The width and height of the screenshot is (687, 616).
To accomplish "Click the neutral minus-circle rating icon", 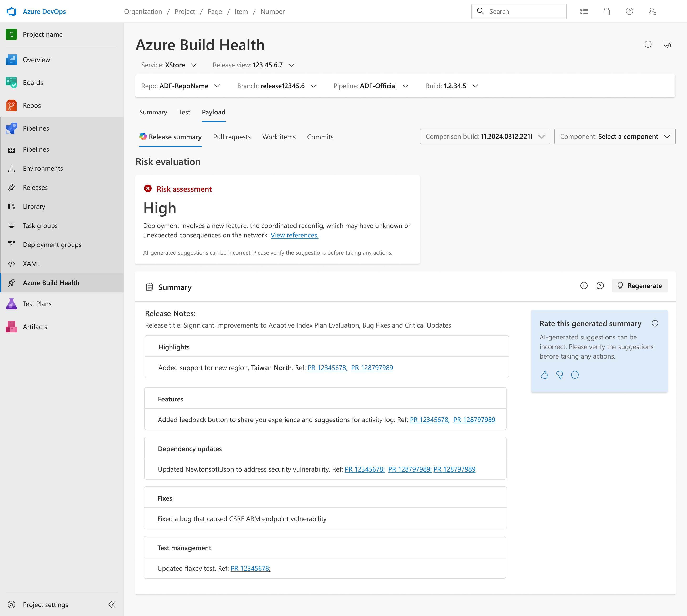I will tap(575, 375).
